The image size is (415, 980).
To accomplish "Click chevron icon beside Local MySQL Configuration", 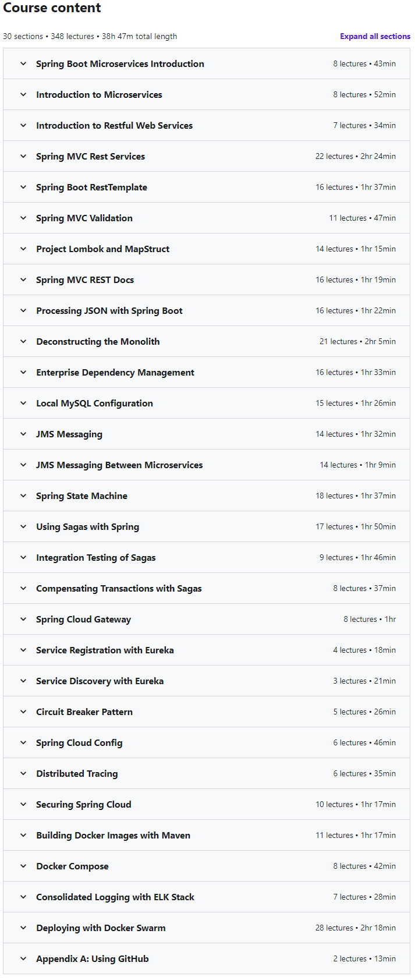I will click(23, 403).
